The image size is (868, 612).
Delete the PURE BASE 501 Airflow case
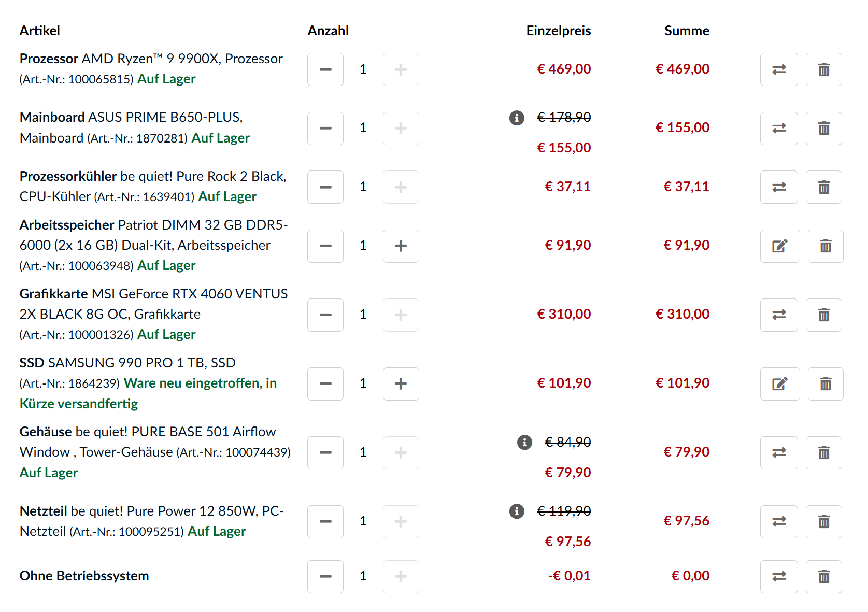click(823, 453)
